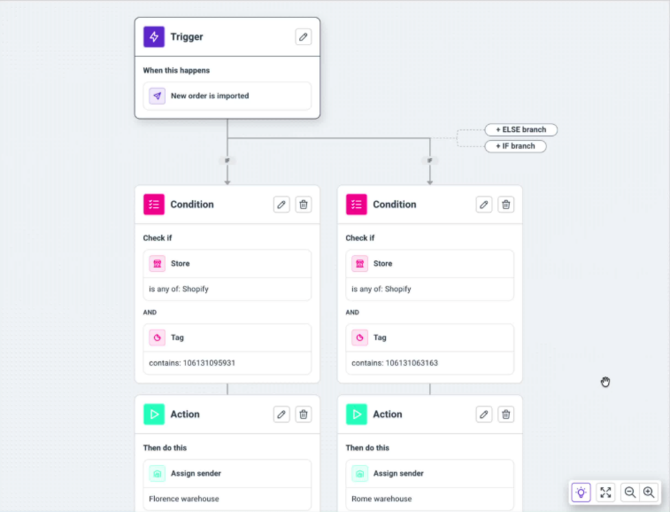The image size is (670, 512).
Task: Select the Assign sender Rome warehouse action
Action: point(430,485)
